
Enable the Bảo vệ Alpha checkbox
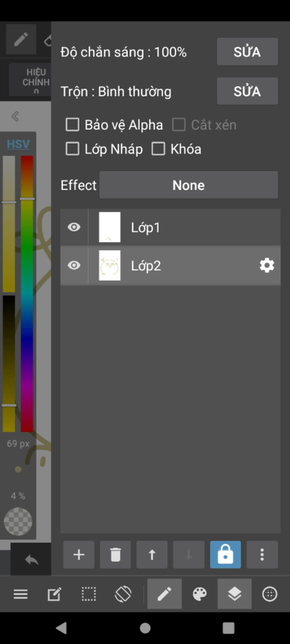[72, 125]
